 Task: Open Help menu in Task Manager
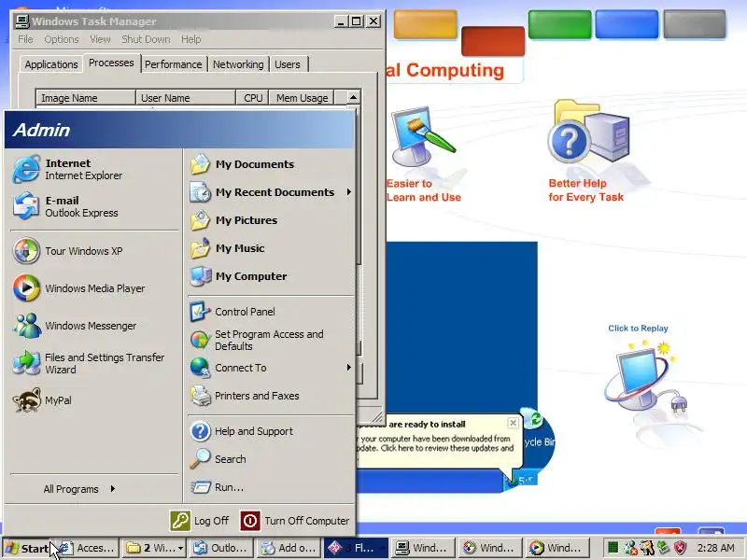click(191, 39)
